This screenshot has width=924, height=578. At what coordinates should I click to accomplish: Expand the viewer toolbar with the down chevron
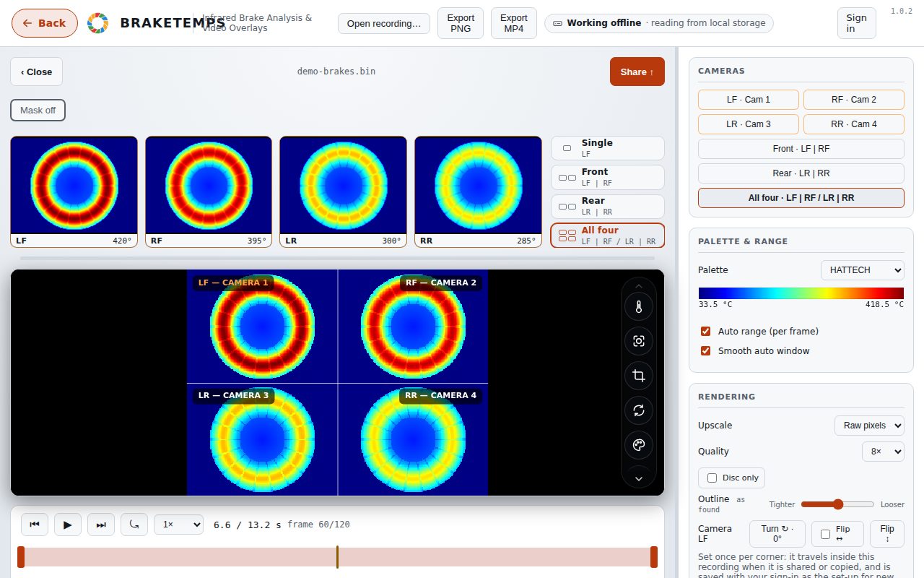point(638,478)
